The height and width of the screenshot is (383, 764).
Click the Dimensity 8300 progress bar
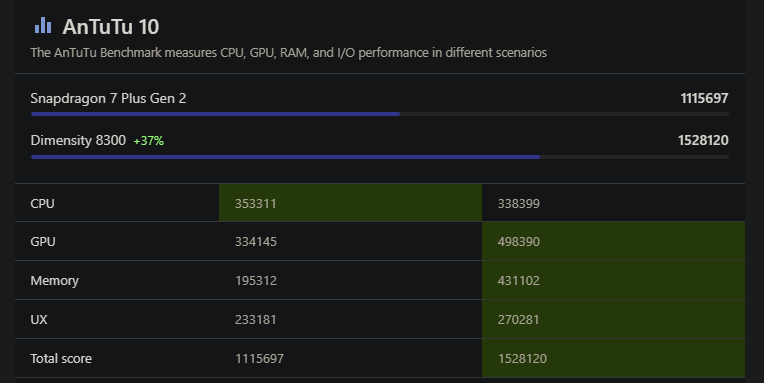(x=380, y=157)
